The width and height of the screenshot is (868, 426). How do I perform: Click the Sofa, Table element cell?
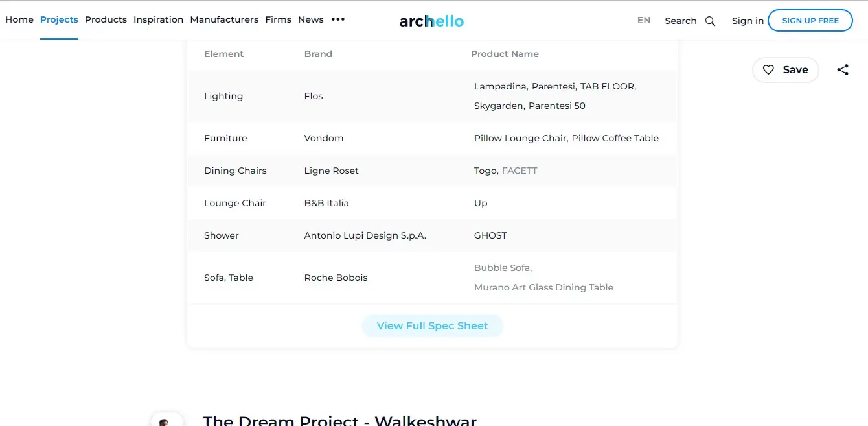229,278
